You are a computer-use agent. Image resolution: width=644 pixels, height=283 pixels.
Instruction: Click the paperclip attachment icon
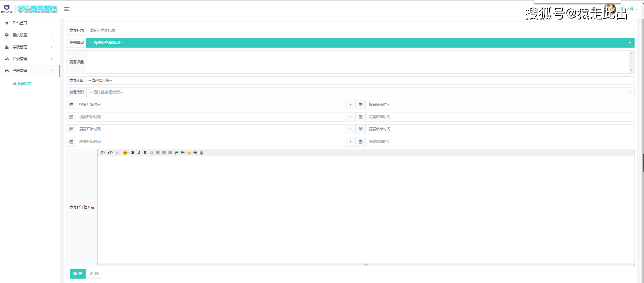click(201, 153)
